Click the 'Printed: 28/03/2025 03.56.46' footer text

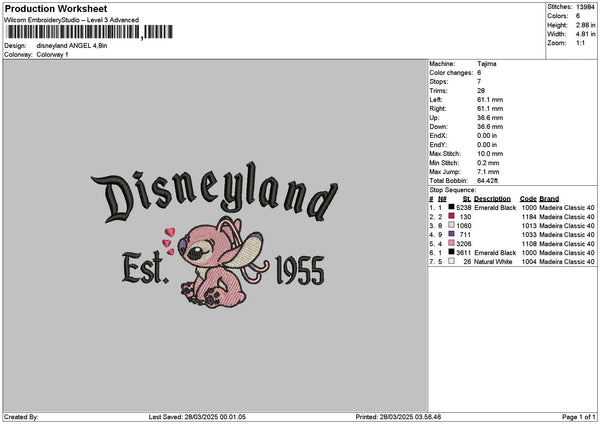pyautogui.click(x=398, y=417)
